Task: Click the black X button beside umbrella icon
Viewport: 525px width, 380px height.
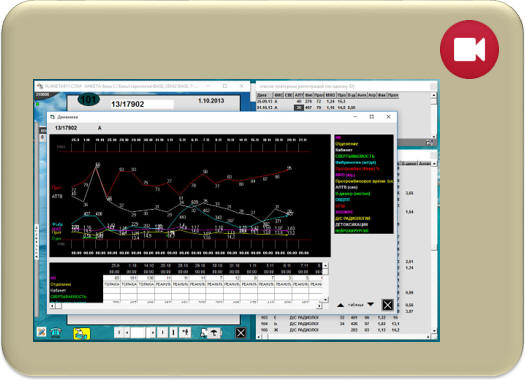Action: pos(241,333)
